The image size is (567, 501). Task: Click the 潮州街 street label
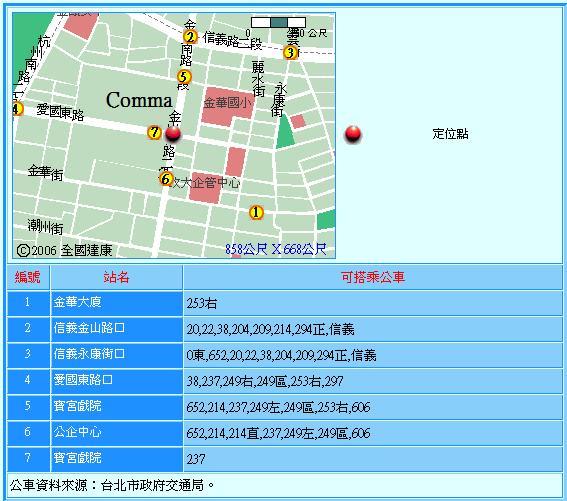(x=46, y=227)
